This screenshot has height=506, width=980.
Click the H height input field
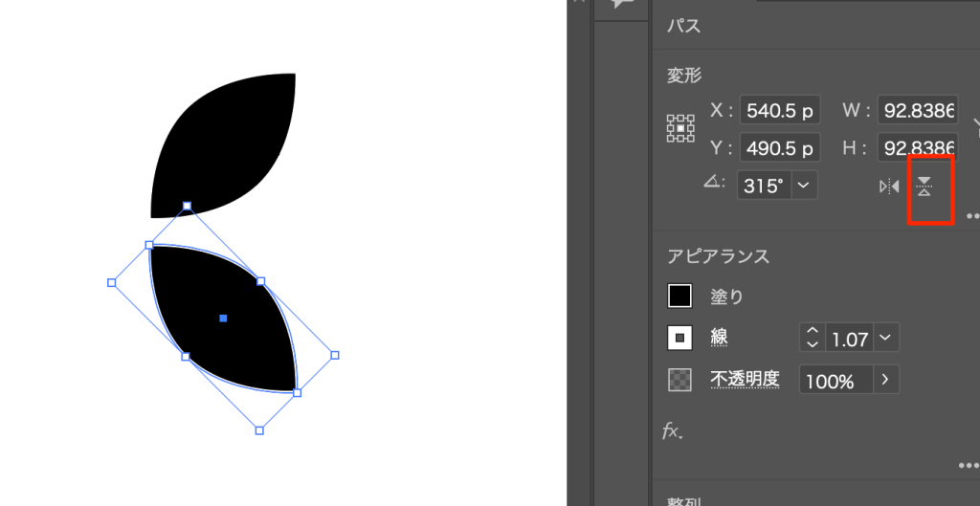[x=917, y=148]
